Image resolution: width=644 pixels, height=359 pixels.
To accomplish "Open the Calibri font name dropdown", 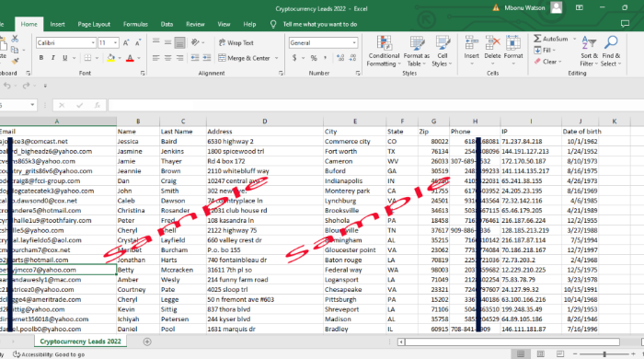I will 93,42.
